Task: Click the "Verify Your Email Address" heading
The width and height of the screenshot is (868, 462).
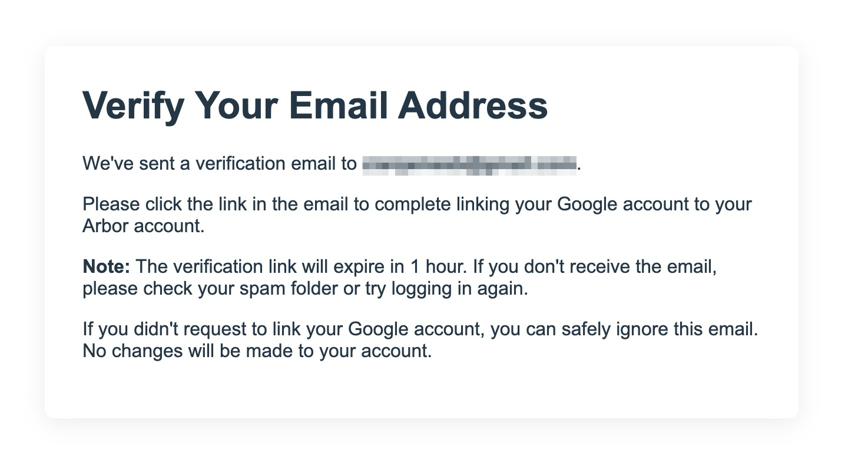Action: (x=315, y=105)
